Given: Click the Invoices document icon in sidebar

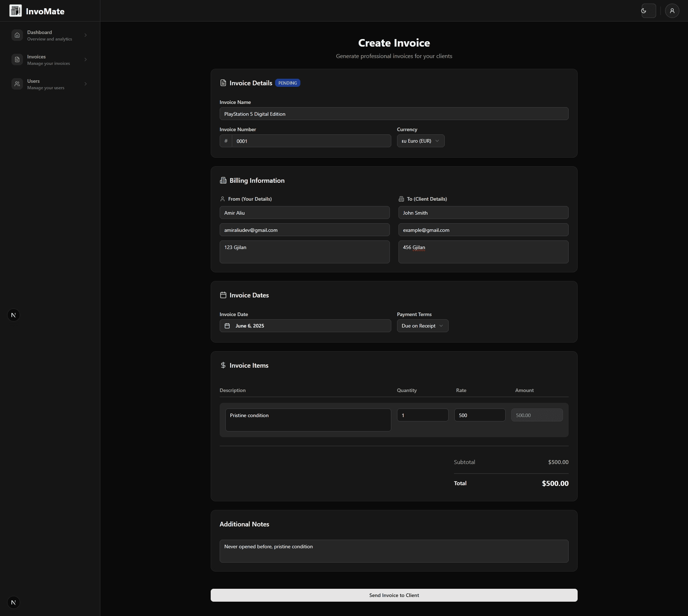Looking at the screenshot, I should point(17,59).
